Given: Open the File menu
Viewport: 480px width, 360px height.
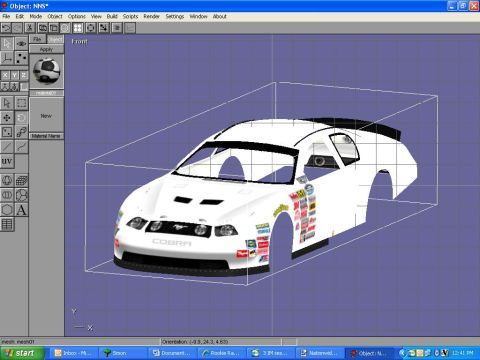Looking at the screenshot, I should (6, 16).
